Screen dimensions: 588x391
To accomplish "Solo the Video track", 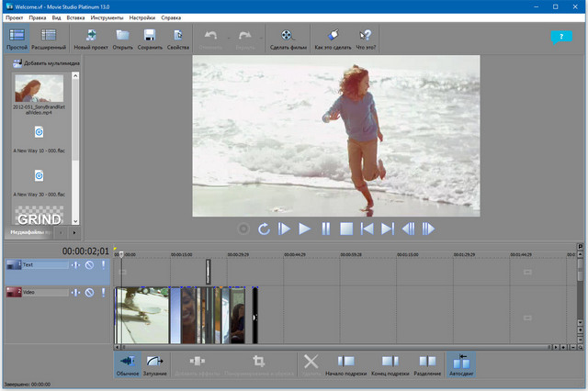I will pyautogui.click(x=103, y=293).
